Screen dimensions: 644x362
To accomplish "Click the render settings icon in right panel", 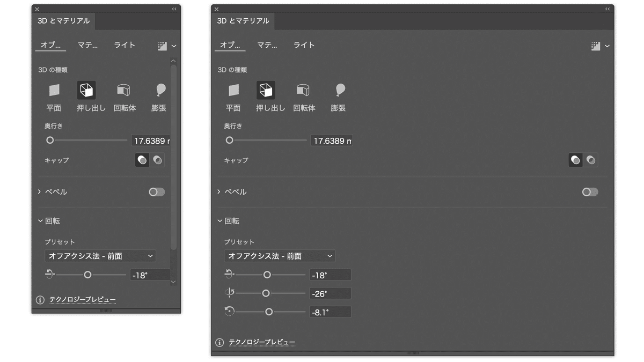I will click(x=596, y=46).
